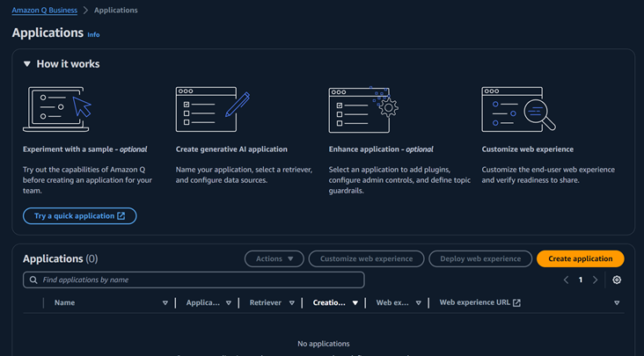Click the laptop with cursor illustration
644x356 pixels.
coord(56,109)
